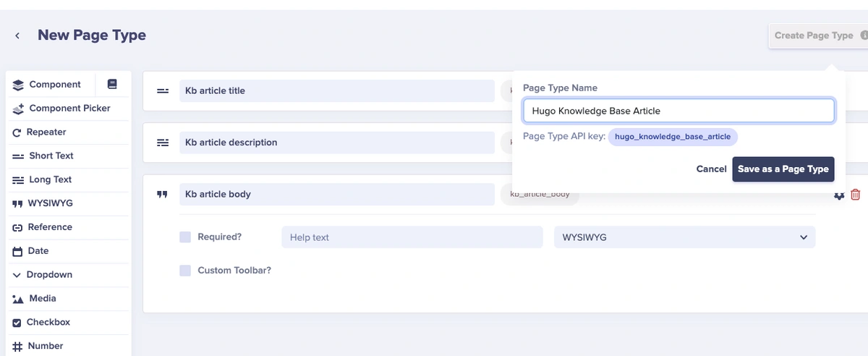Click the Reference link icon
Screen dimensions: 868x356
click(17, 227)
